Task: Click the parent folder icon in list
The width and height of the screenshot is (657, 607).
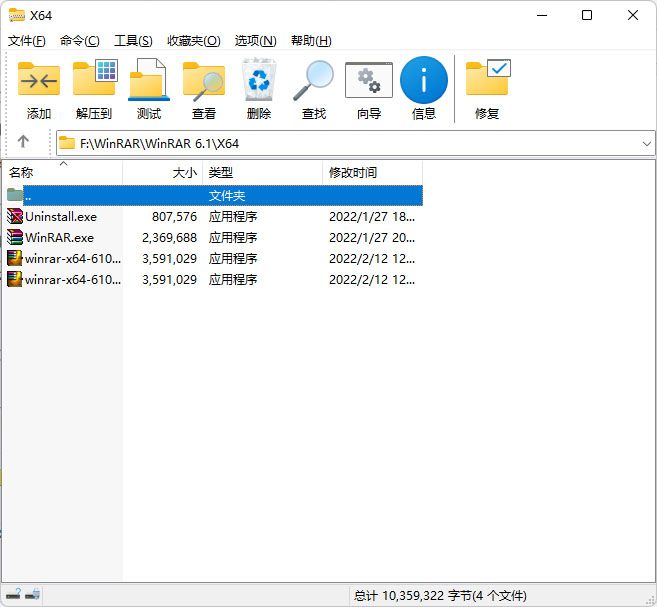Action: pyautogui.click(x=15, y=194)
